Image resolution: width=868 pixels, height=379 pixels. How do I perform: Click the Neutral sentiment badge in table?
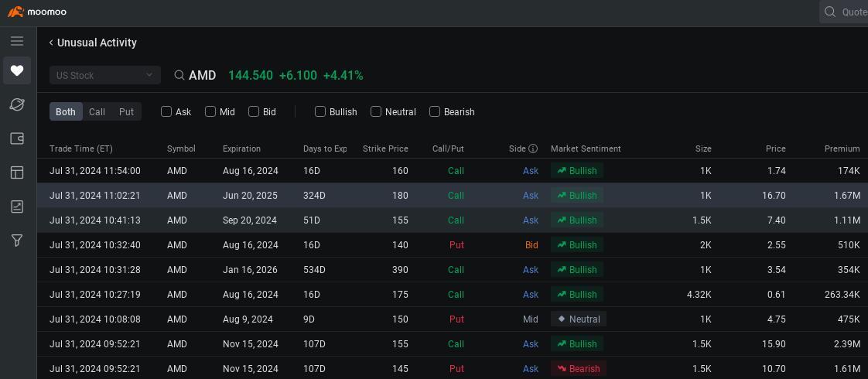(579, 319)
